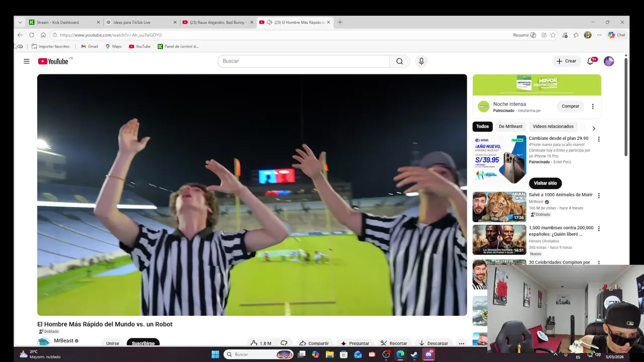Add this page to favorites star
Screen dimensions: 644x362
point(553,35)
